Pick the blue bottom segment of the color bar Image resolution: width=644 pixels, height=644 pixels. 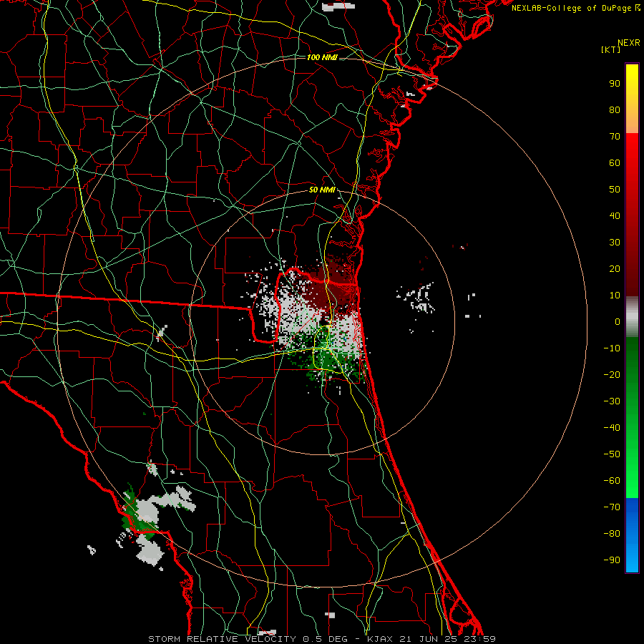(x=632, y=535)
